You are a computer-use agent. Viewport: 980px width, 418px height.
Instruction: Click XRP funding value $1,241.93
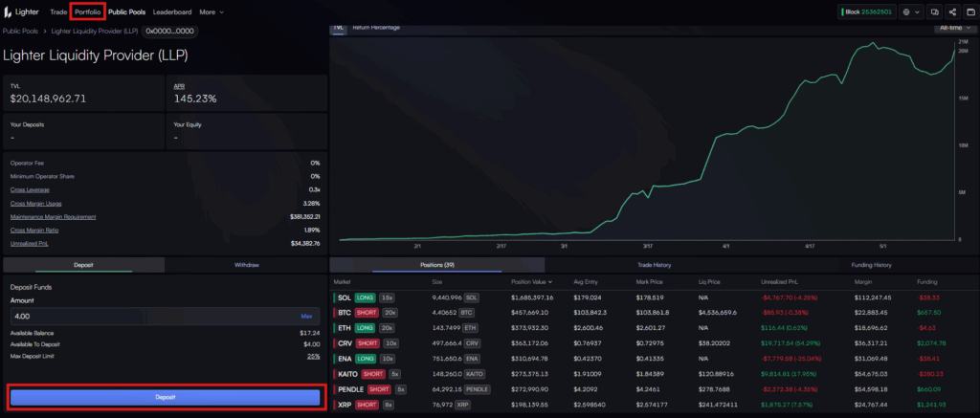931,405
